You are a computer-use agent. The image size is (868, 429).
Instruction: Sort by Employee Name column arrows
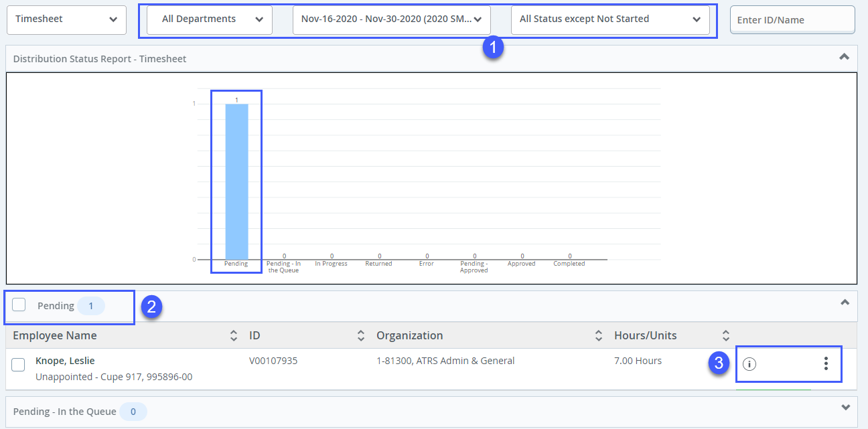(233, 335)
